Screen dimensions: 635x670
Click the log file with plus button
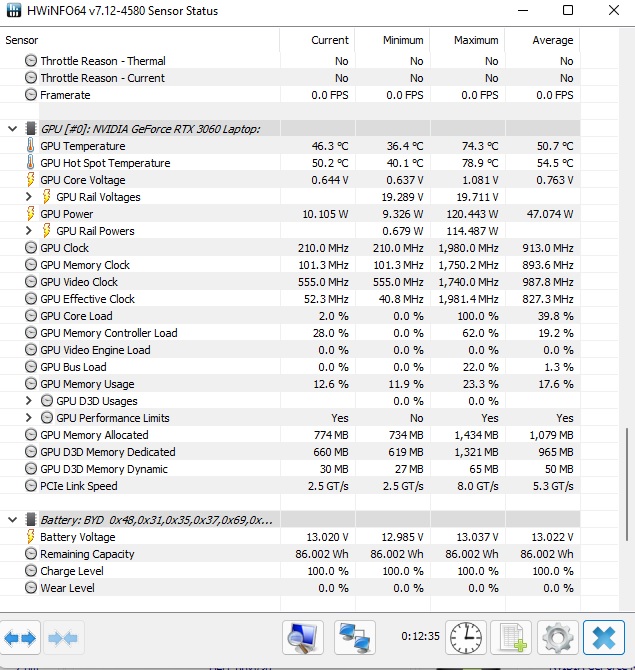(x=512, y=638)
